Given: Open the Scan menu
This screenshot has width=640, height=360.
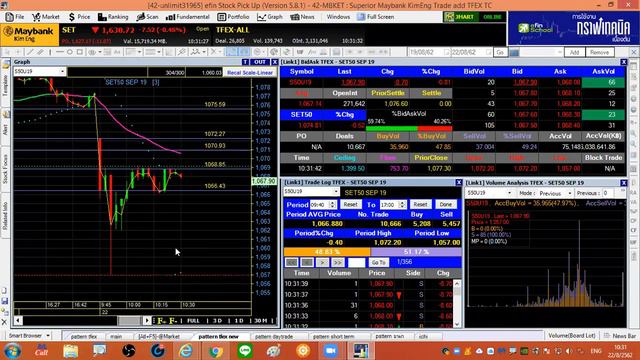Looking at the screenshot, I should coord(147,17).
